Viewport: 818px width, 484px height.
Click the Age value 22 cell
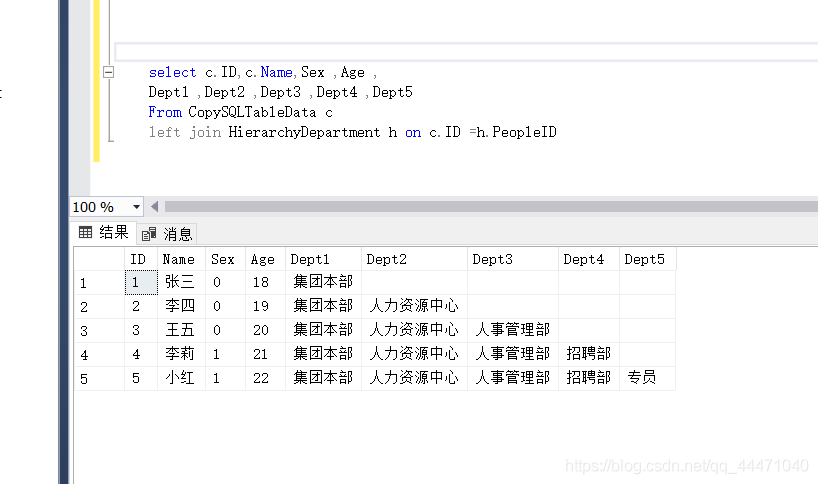coord(266,378)
